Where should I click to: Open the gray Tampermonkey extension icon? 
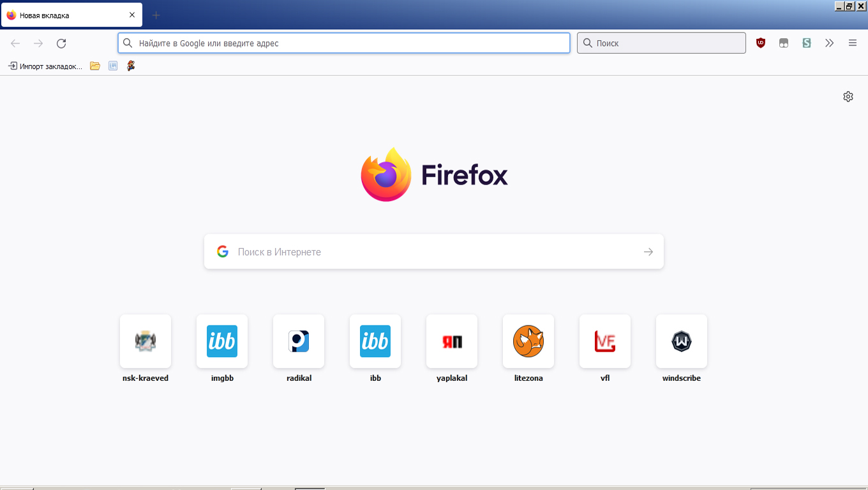coord(784,43)
